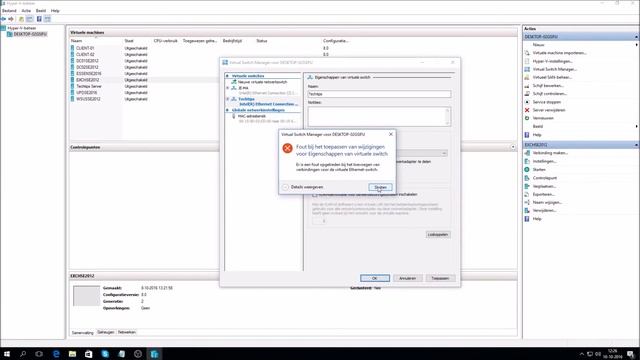Open the Actie menu
The width and height of the screenshot is (640, 360).
point(26,11)
